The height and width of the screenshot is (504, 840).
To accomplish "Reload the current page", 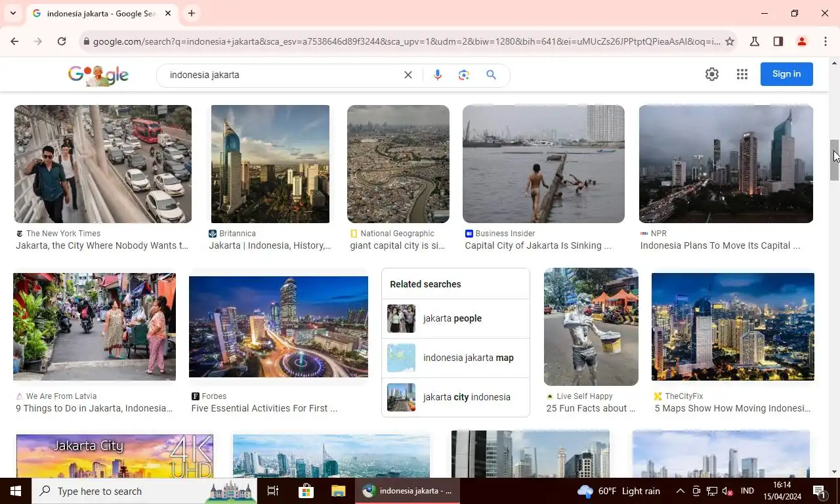I will point(62,41).
